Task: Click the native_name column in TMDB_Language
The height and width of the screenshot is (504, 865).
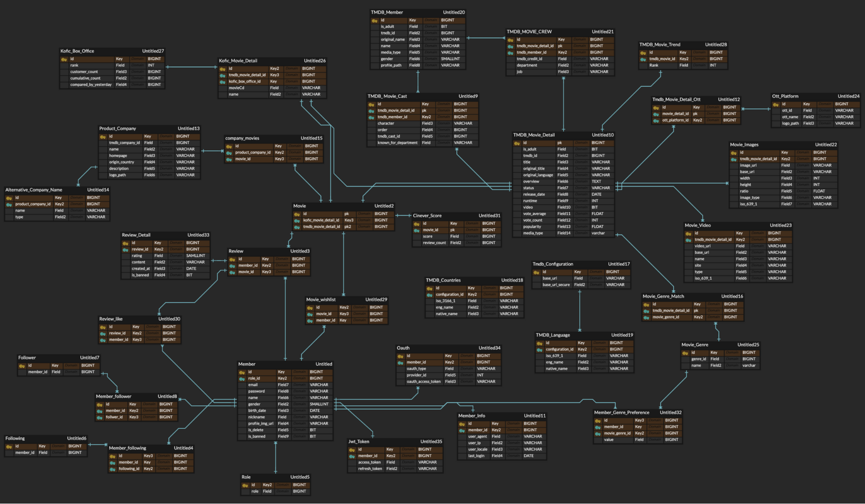Action: click(556, 369)
